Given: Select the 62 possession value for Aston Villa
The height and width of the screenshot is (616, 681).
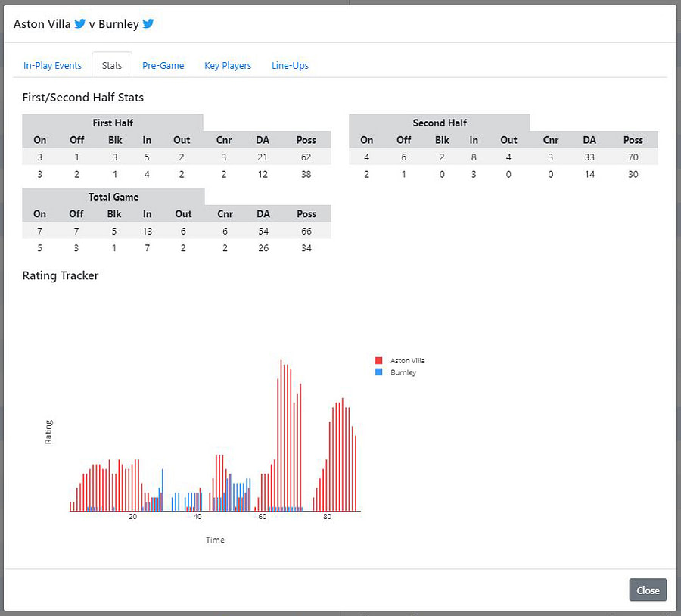Looking at the screenshot, I should pyautogui.click(x=306, y=157).
